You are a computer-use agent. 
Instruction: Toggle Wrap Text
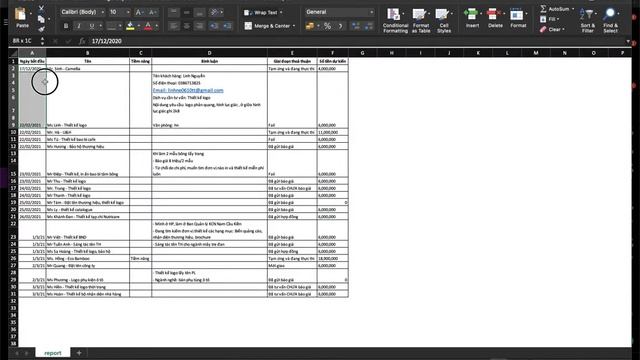(263, 13)
